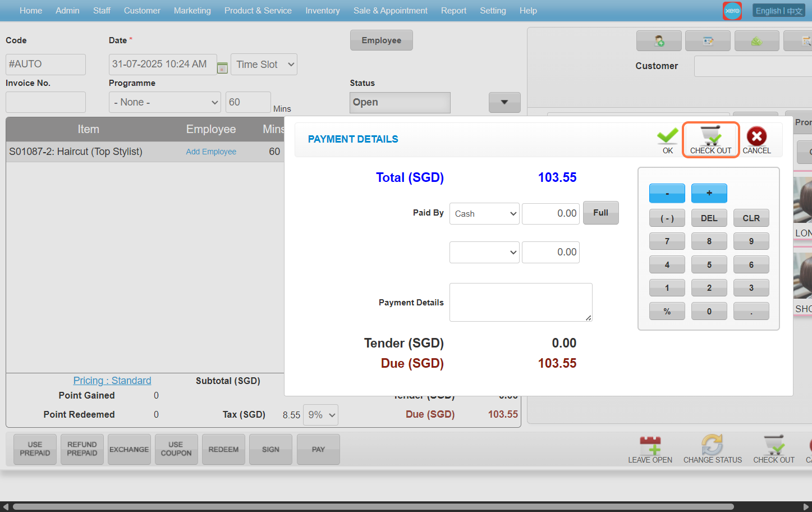This screenshot has width=812, height=512.
Task: Click the edit customer card icon
Action: 708,41
